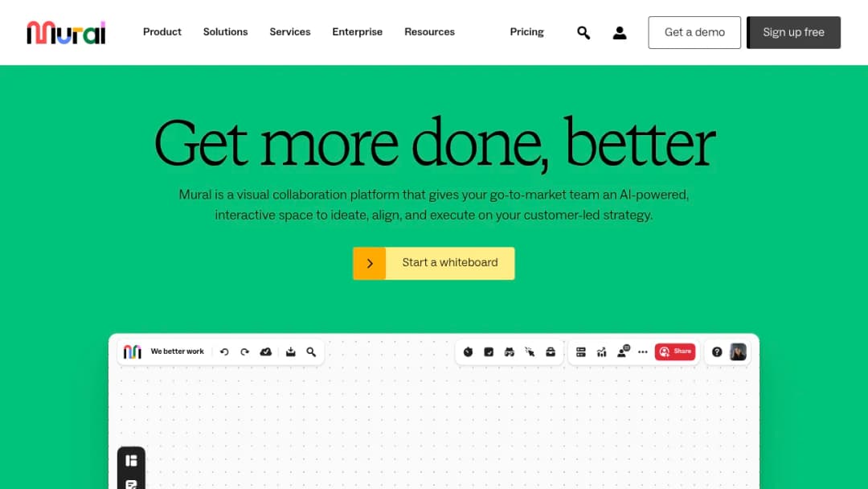Image resolution: width=868 pixels, height=489 pixels.
Task: Click the Mural logo in the header
Action: [66, 33]
